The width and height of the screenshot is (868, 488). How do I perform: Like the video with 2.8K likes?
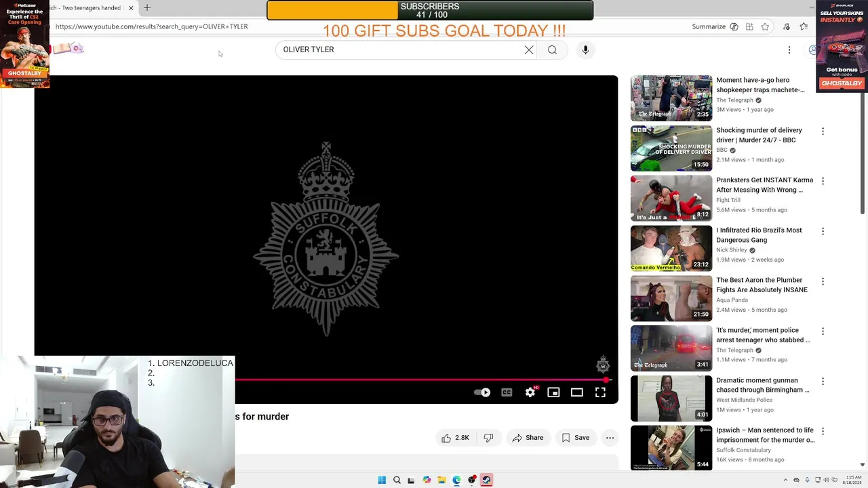click(x=455, y=438)
